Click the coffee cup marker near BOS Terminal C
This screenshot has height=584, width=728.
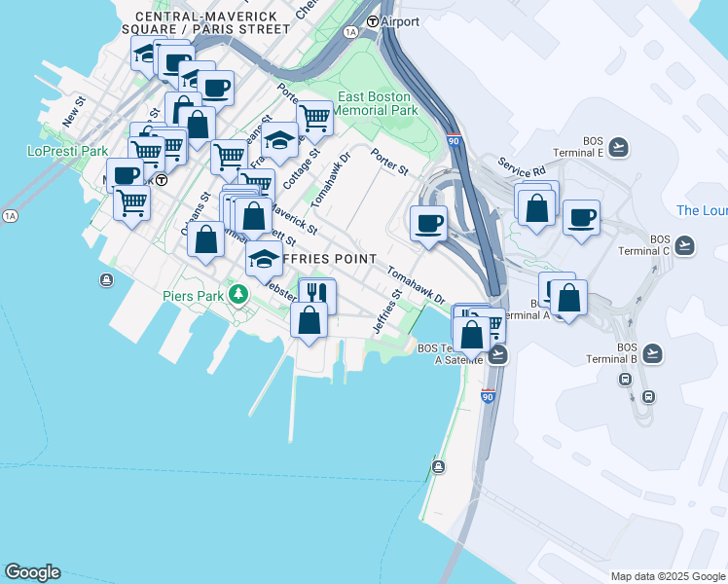(x=581, y=219)
